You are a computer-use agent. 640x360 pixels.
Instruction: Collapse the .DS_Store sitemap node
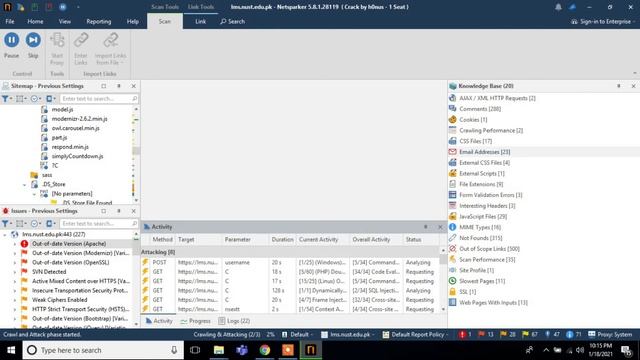point(24,184)
